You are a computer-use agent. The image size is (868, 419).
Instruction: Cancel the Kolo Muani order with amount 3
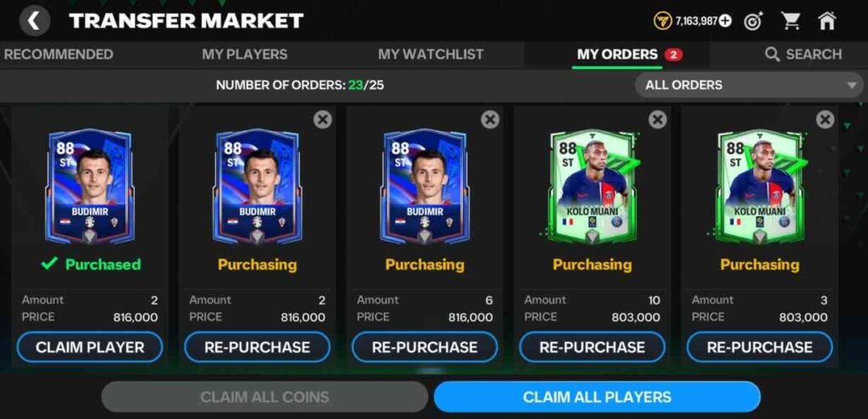(x=825, y=119)
